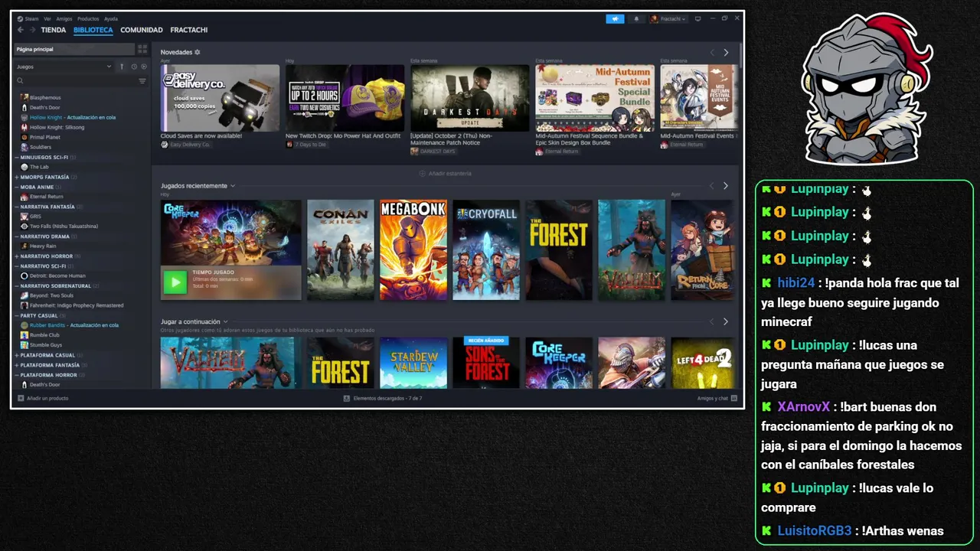The width and height of the screenshot is (980, 551).
Task: Open Amigos y chat
Action: [x=717, y=398]
